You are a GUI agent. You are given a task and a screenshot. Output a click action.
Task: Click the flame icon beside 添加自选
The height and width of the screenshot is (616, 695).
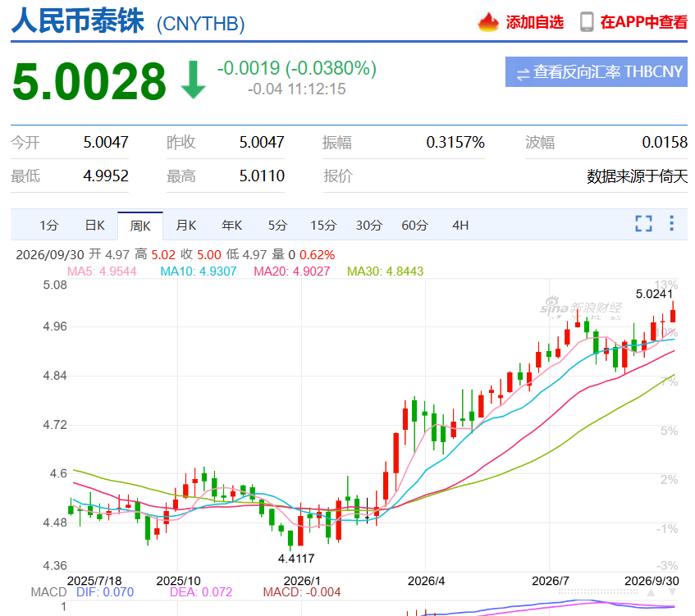click(x=488, y=21)
